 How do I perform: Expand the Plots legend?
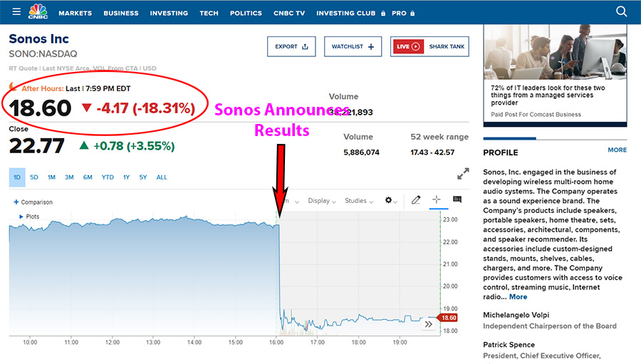click(x=29, y=217)
